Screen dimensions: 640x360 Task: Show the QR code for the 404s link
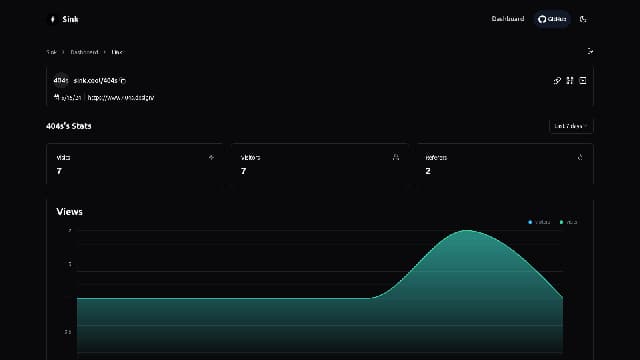(570, 81)
